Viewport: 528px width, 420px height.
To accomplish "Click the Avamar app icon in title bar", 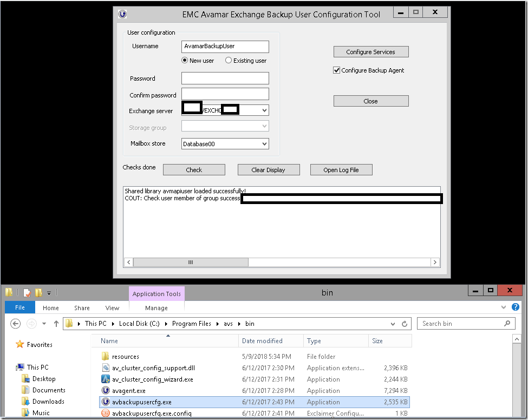I will pyautogui.click(x=122, y=14).
